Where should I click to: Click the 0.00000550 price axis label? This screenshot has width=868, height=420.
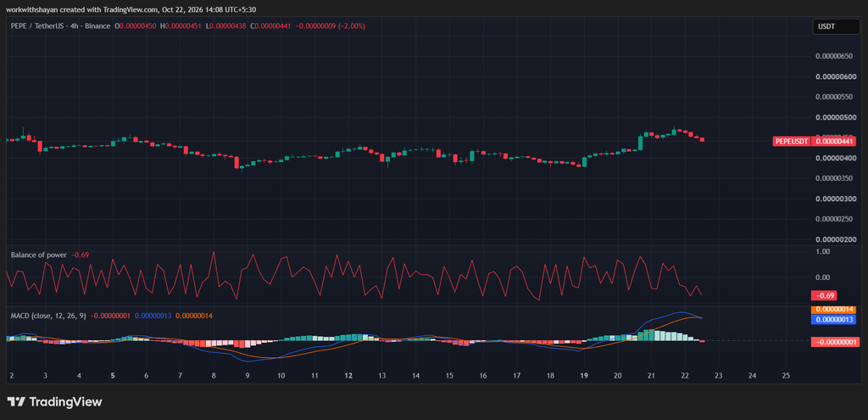point(835,97)
